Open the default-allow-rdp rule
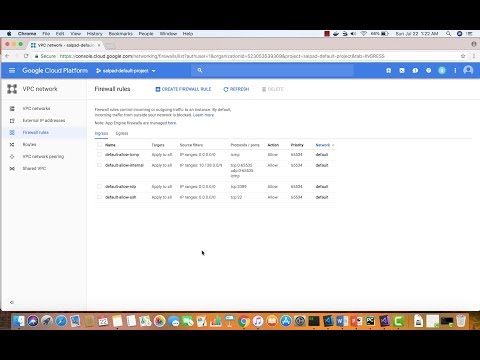The height and width of the screenshot is (360, 480). tap(120, 187)
